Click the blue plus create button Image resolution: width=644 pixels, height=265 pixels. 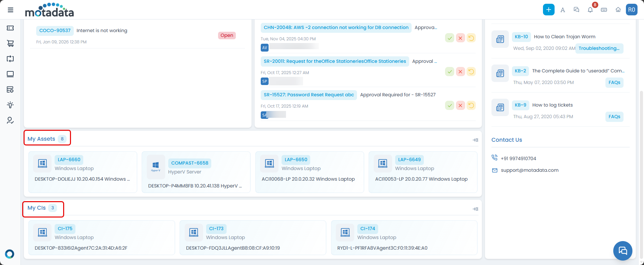(548, 10)
